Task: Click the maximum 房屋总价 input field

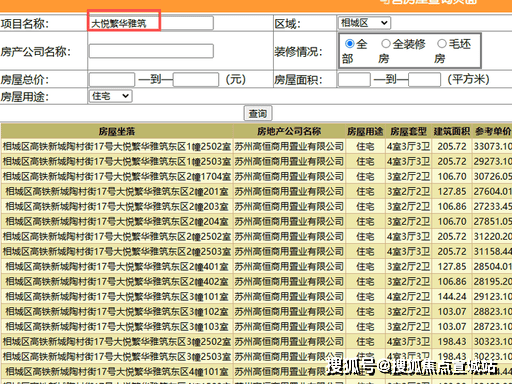Action: [x=196, y=80]
